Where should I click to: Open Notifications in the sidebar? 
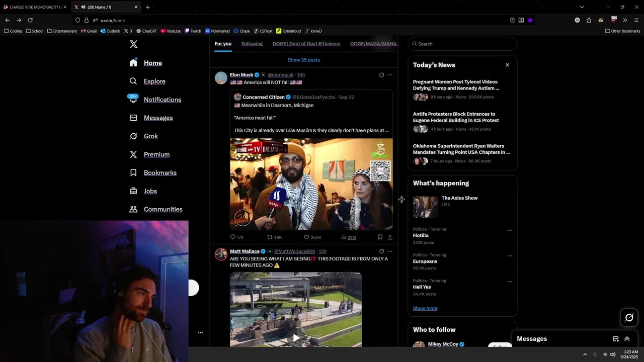pyautogui.click(x=155, y=100)
